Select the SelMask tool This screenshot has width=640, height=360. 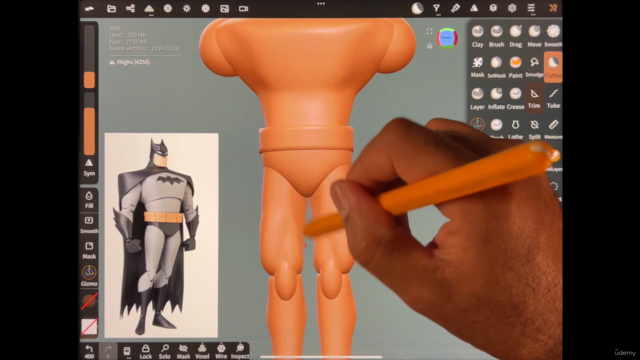coord(496,67)
